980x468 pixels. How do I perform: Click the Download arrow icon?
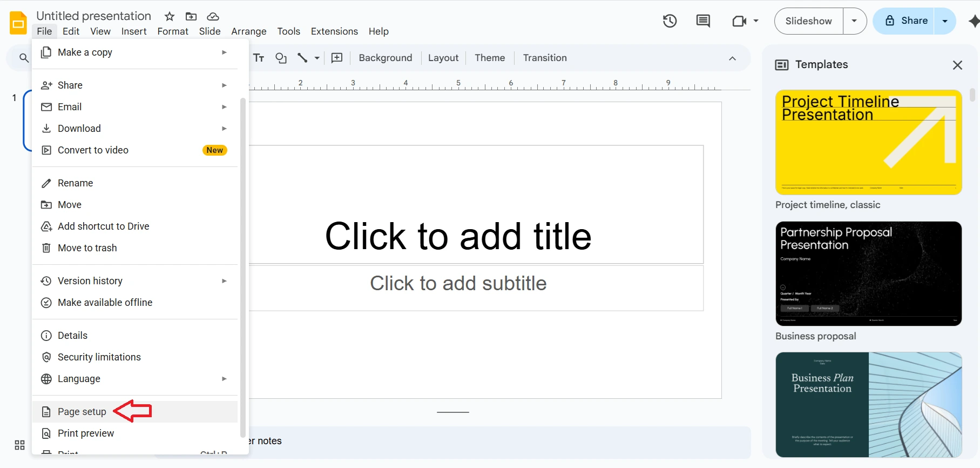pos(46,129)
